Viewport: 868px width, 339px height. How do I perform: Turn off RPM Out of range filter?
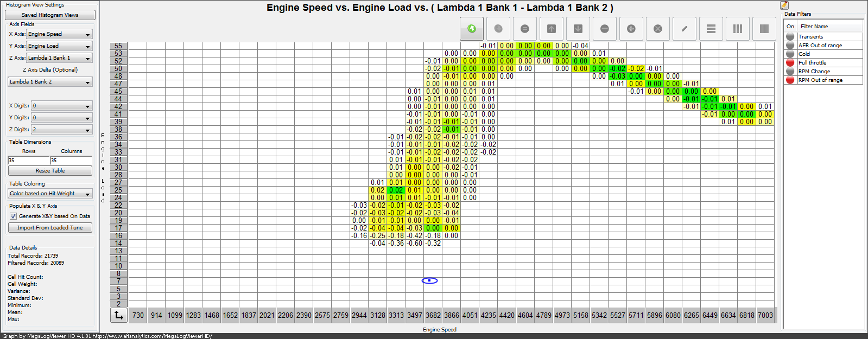[x=790, y=80]
